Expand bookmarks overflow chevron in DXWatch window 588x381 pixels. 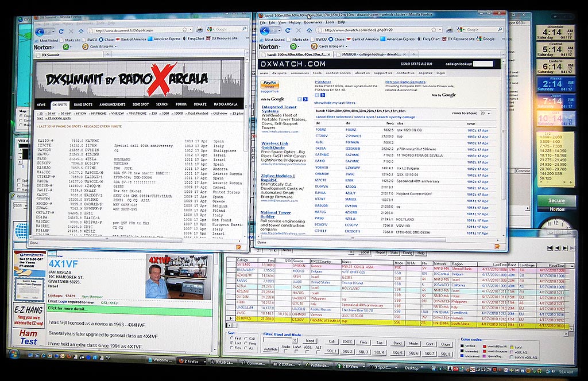(x=503, y=39)
